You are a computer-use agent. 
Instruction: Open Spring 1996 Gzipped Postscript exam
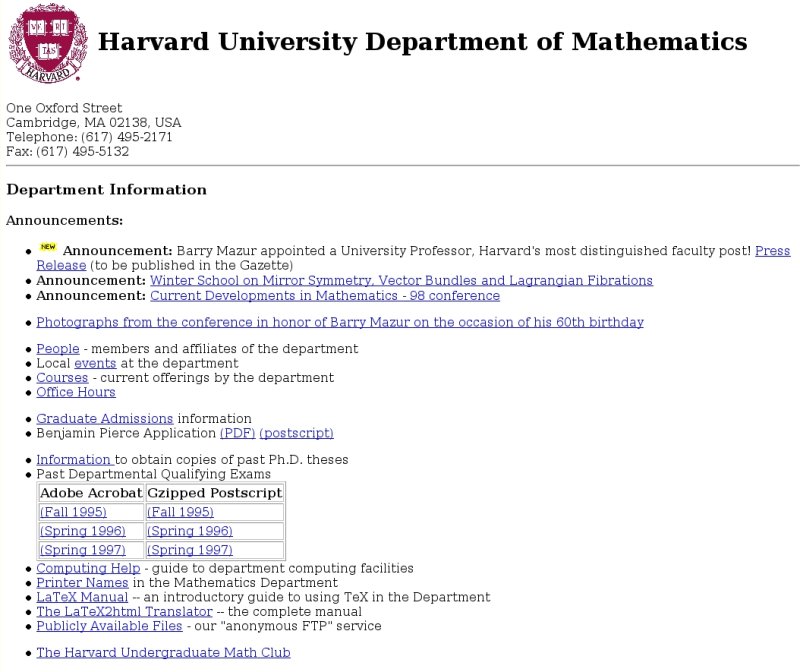click(189, 531)
